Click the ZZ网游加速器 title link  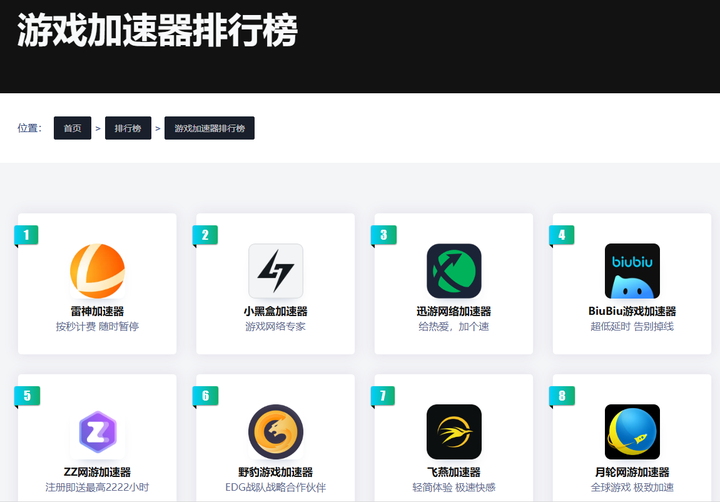point(97,472)
